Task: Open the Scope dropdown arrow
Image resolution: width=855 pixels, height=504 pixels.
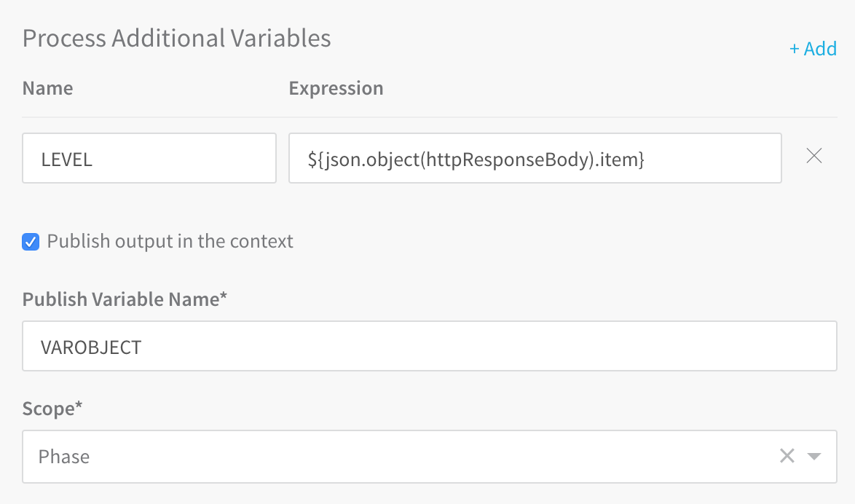Action: click(814, 457)
